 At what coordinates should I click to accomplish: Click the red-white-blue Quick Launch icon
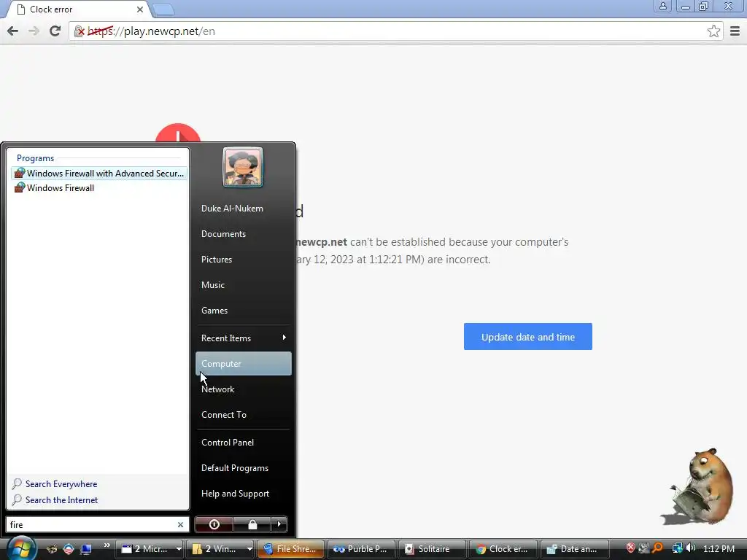(x=69, y=549)
